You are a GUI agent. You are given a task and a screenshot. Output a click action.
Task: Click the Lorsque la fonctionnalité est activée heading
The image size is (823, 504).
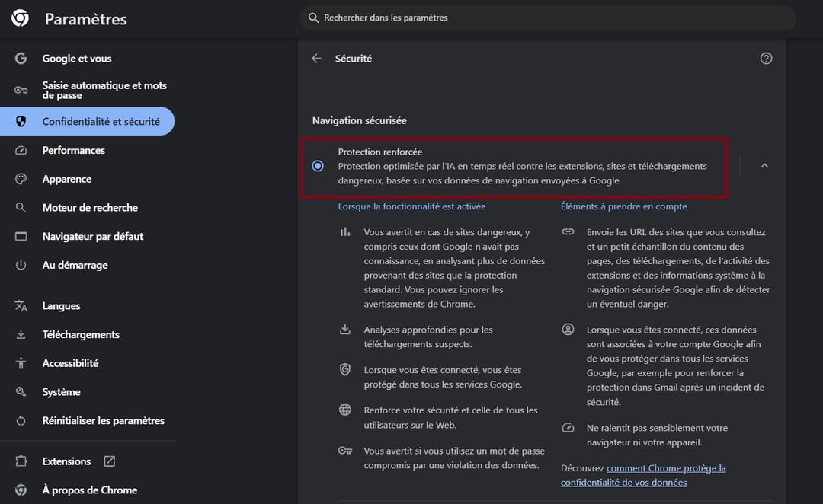(411, 206)
